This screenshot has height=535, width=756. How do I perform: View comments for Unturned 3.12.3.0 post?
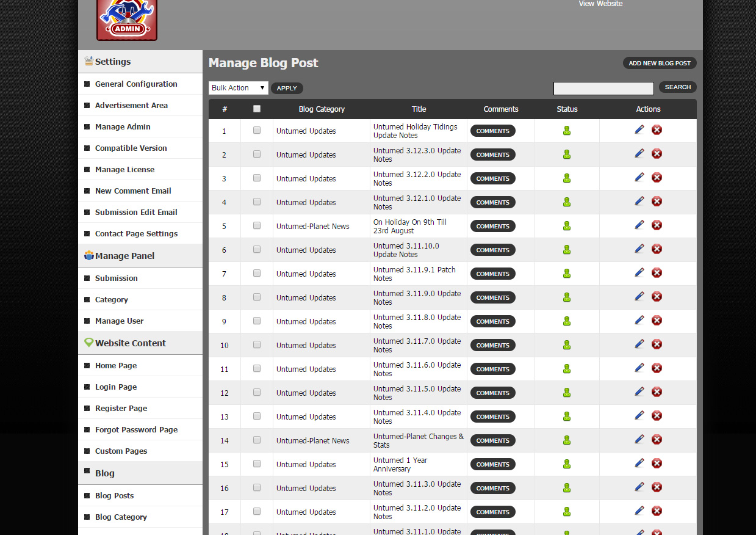pyautogui.click(x=493, y=155)
